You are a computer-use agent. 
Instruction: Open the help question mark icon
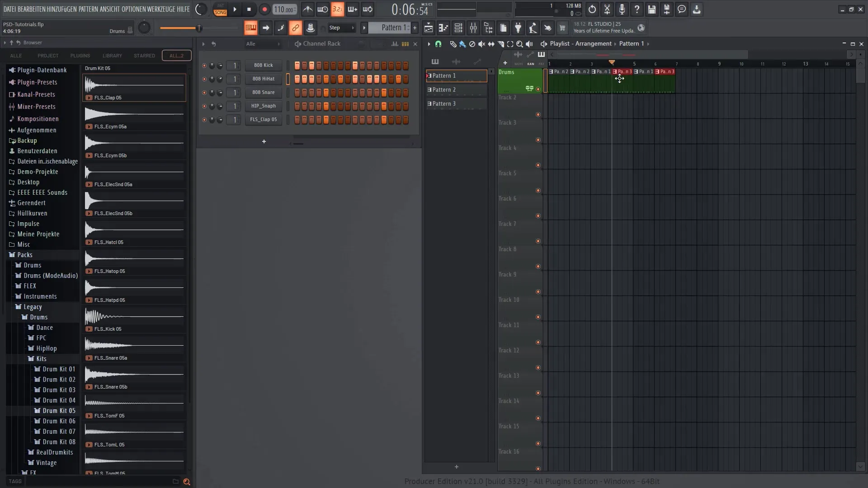637,9
